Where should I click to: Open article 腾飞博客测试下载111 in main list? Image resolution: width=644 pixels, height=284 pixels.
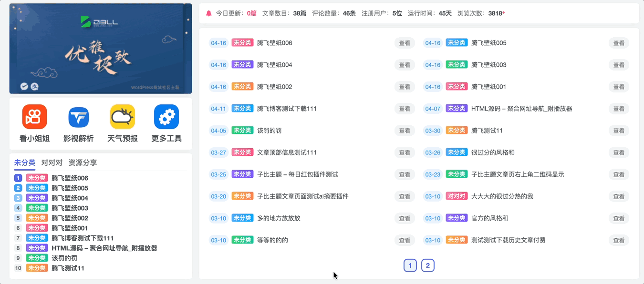(287, 109)
